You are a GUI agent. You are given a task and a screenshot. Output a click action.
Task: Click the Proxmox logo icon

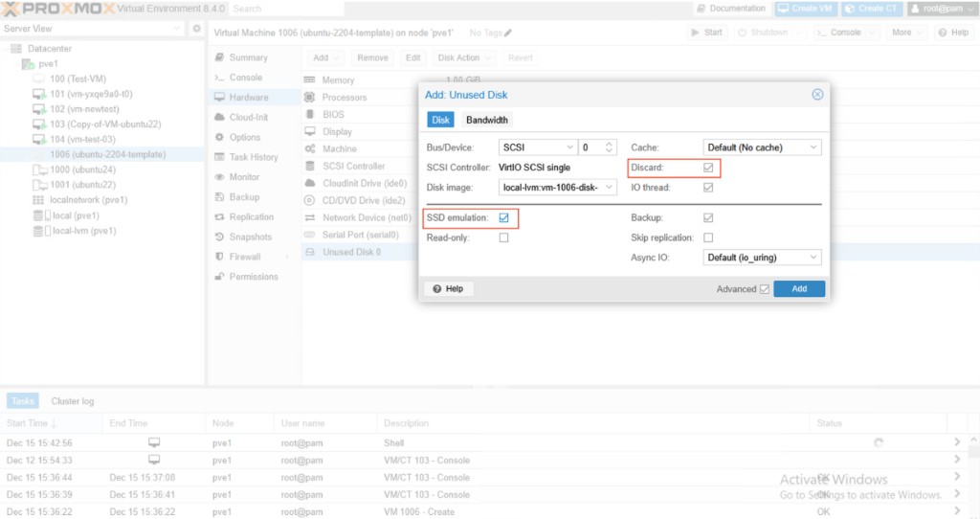(11, 9)
